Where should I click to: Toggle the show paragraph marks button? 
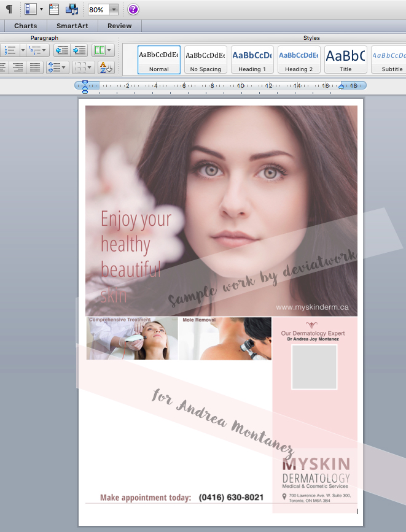9,9
